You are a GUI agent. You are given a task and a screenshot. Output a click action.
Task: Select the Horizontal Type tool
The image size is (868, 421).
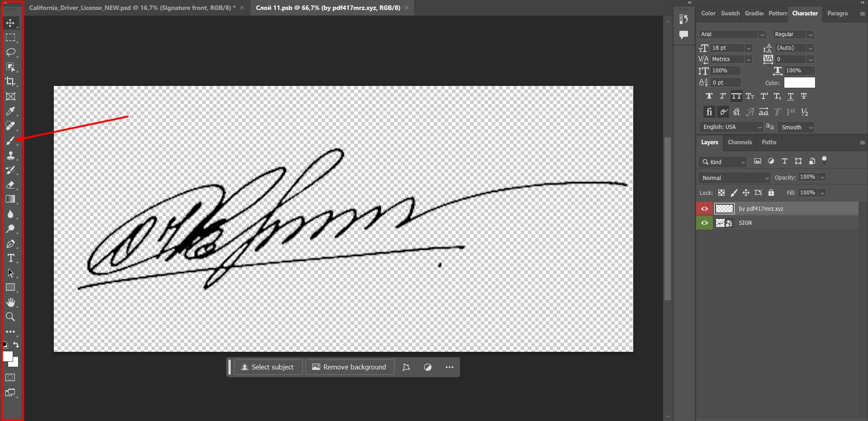tap(11, 258)
